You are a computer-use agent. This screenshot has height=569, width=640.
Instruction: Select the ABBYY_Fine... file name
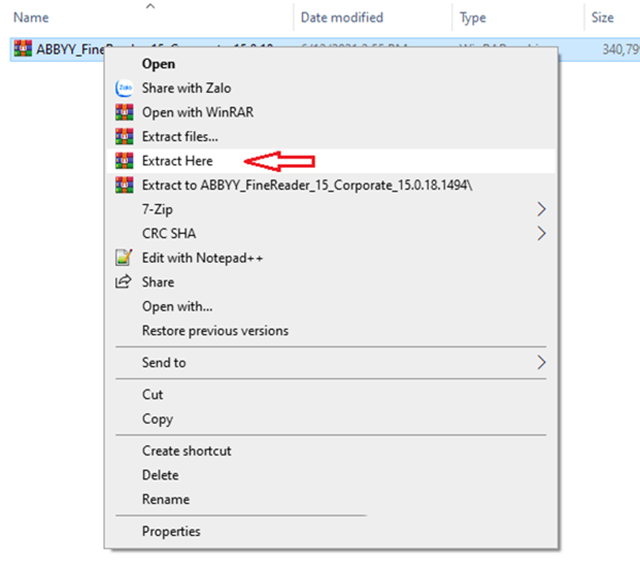(70, 49)
